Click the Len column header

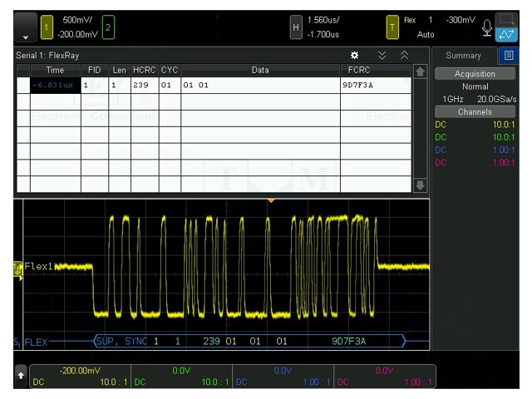click(120, 70)
